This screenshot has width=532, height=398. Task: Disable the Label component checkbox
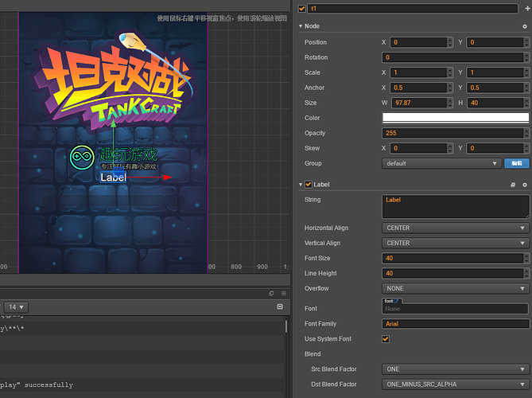pyautogui.click(x=309, y=185)
